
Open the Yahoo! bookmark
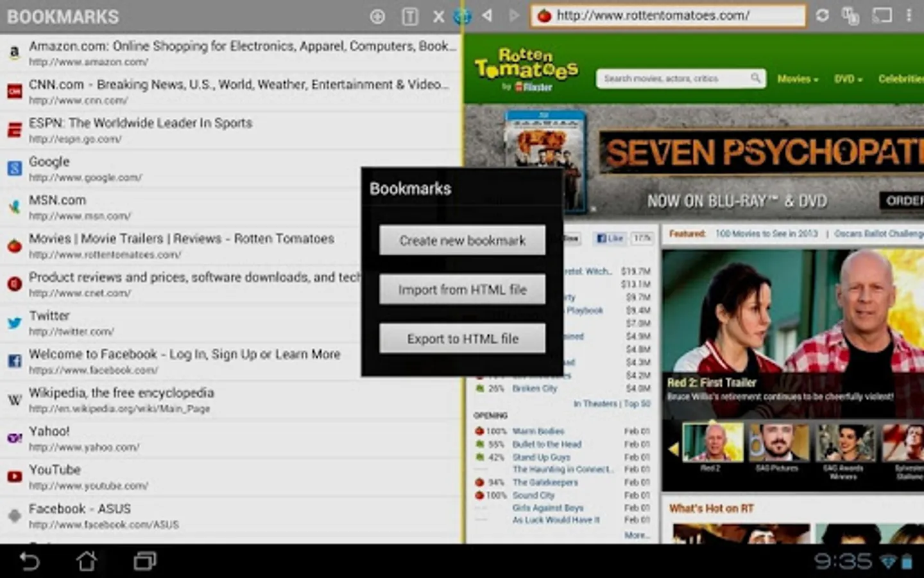(231, 439)
